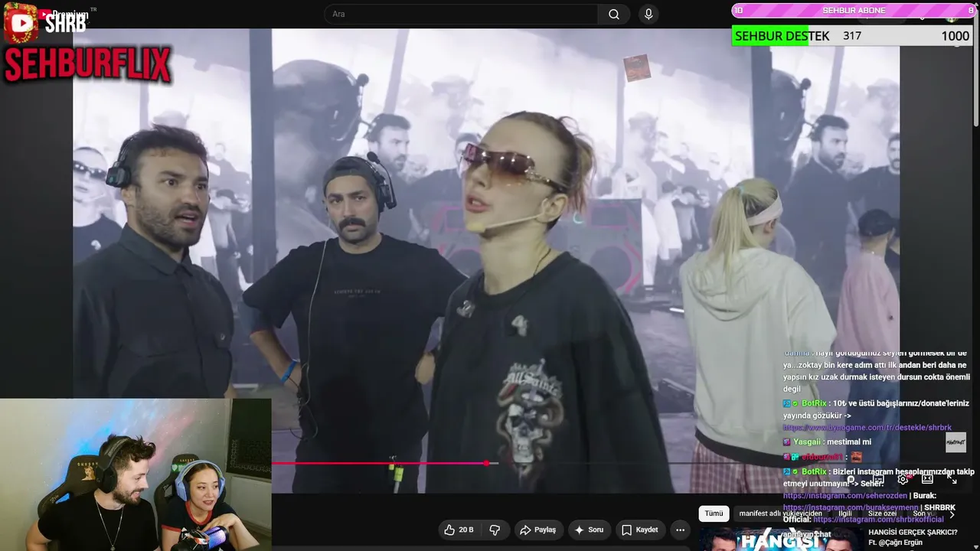980x551 pixels.
Task: Open the Soru ask button
Action: 590,530
